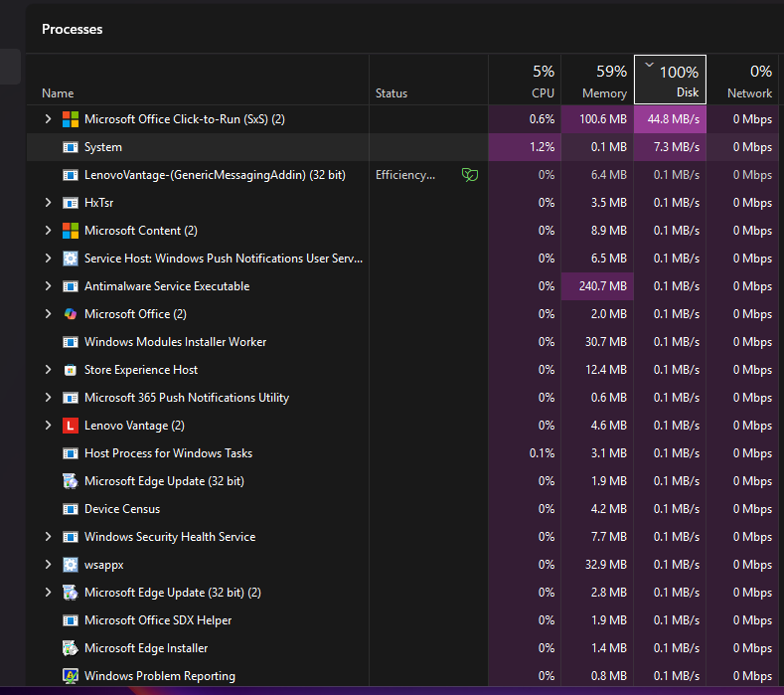The height and width of the screenshot is (695, 784).
Task: Sort processes by Status column
Action: click(428, 81)
